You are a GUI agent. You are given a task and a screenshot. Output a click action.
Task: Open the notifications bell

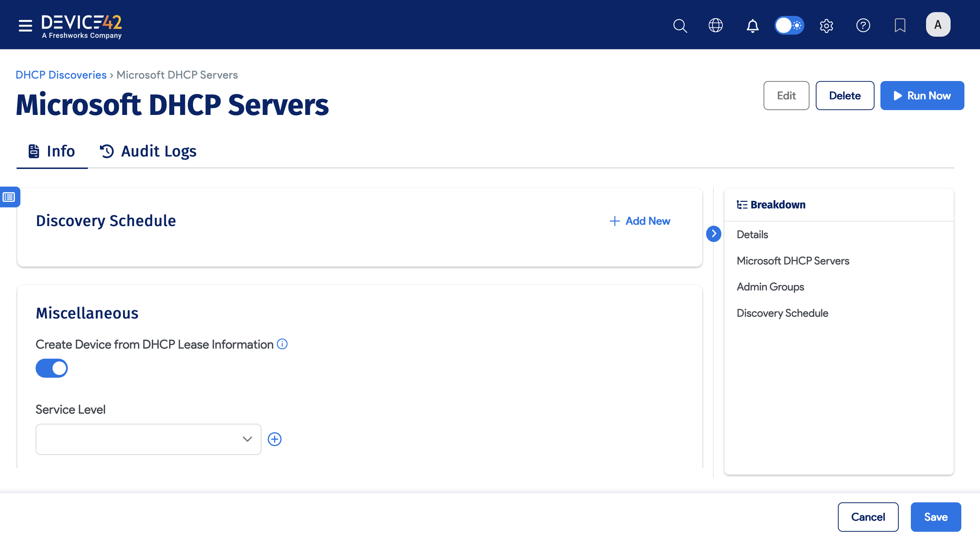[752, 25]
